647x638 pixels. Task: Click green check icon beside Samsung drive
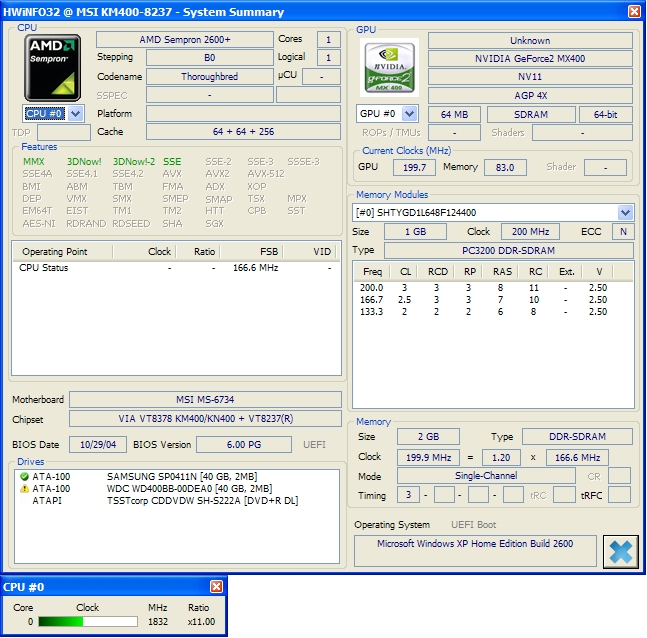tap(24, 476)
